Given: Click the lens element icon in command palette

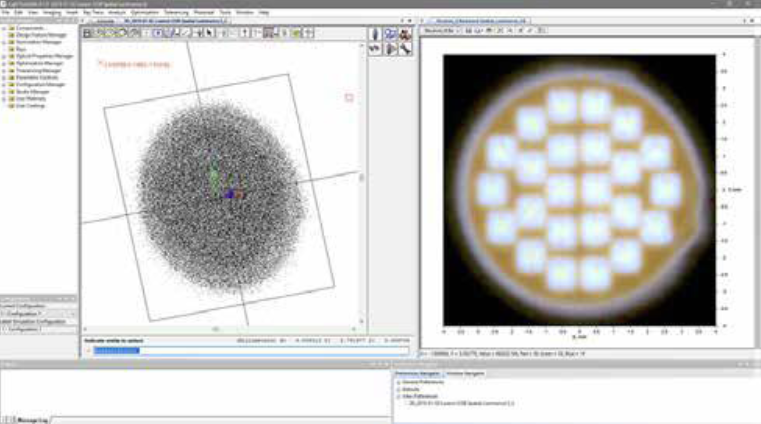Looking at the screenshot, I should (x=374, y=33).
